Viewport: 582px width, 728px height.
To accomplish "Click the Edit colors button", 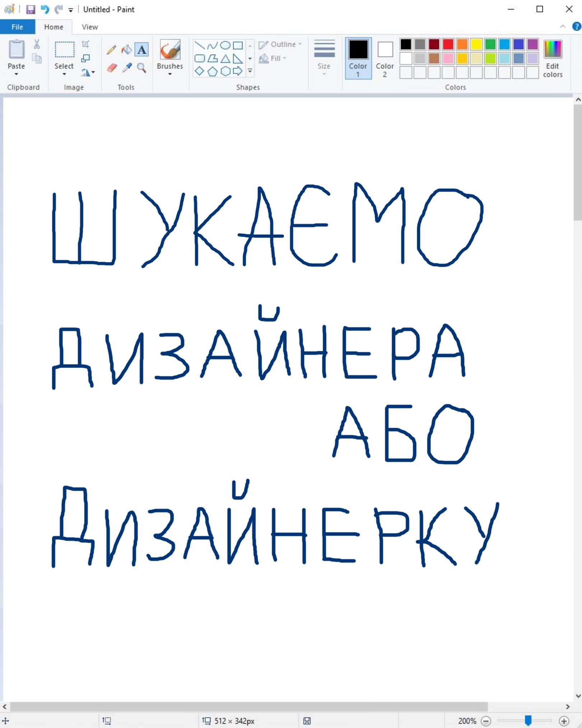I will coord(553,58).
